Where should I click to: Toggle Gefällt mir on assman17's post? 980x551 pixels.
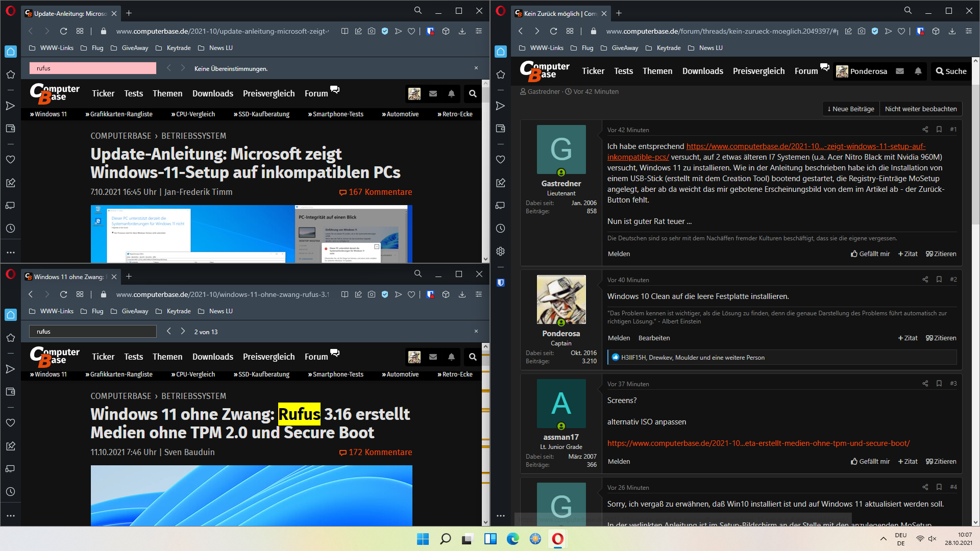[x=870, y=461]
